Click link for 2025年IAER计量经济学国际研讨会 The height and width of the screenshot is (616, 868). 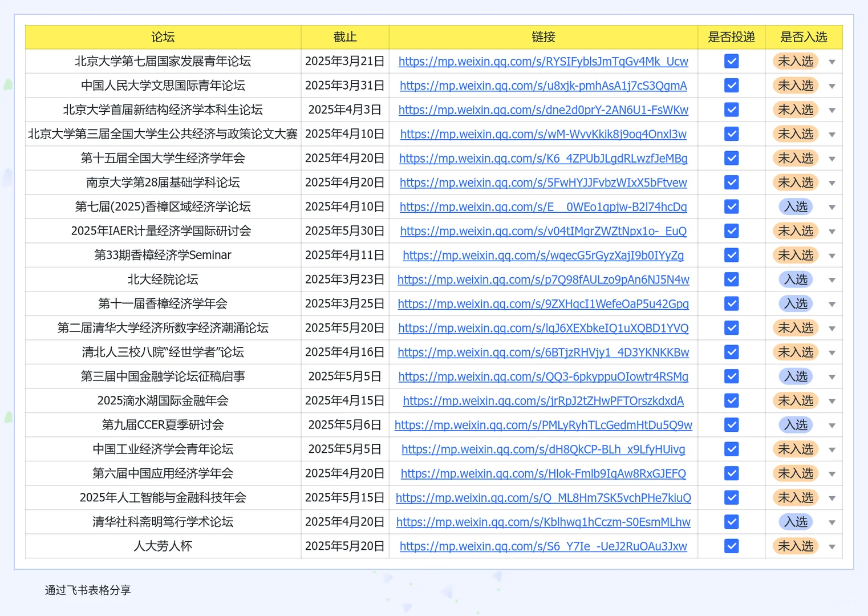[x=543, y=231]
